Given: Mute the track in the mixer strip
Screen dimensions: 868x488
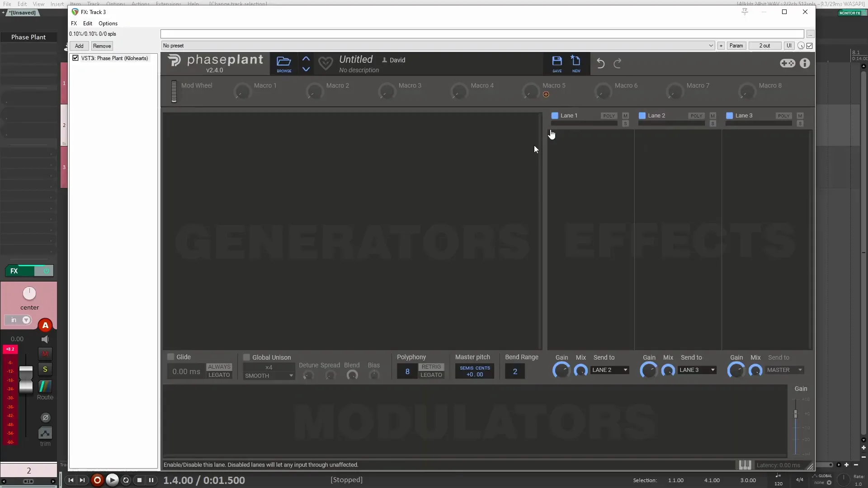Looking at the screenshot, I should tap(45, 354).
